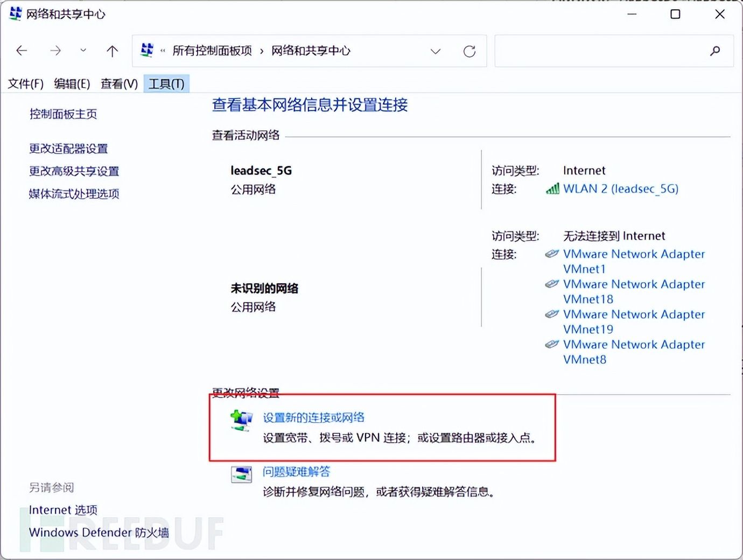The width and height of the screenshot is (743, 560).
Task: Expand the breadcrumb chevron after 所有控制面板项
Action: 262,51
